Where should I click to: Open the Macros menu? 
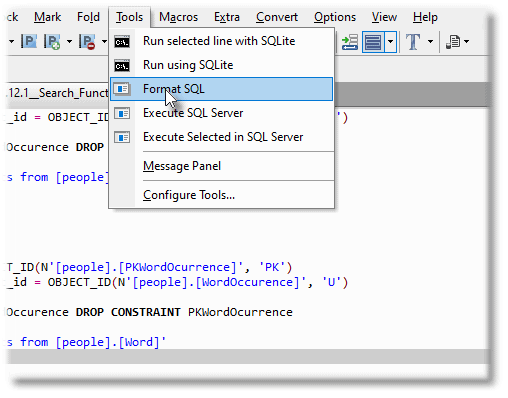pyautogui.click(x=178, y=17)
